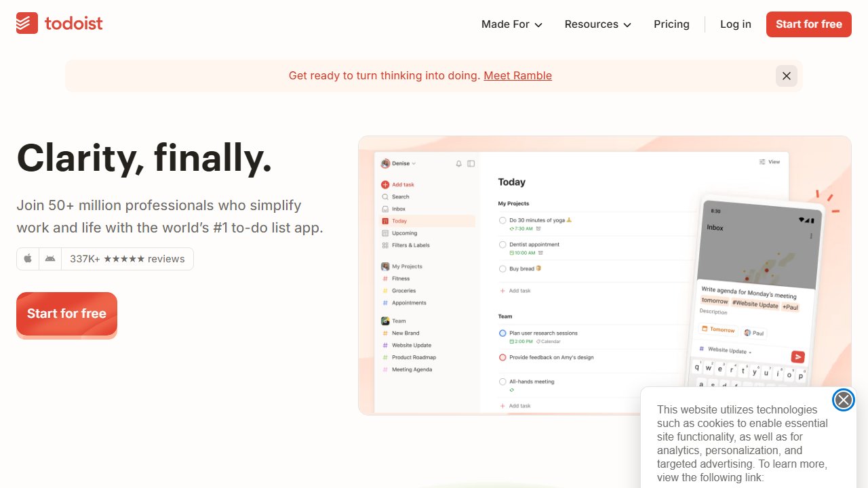Viewport: 868px width, 488px height.
Task: Click the phone's Description field
Action: 713,312
